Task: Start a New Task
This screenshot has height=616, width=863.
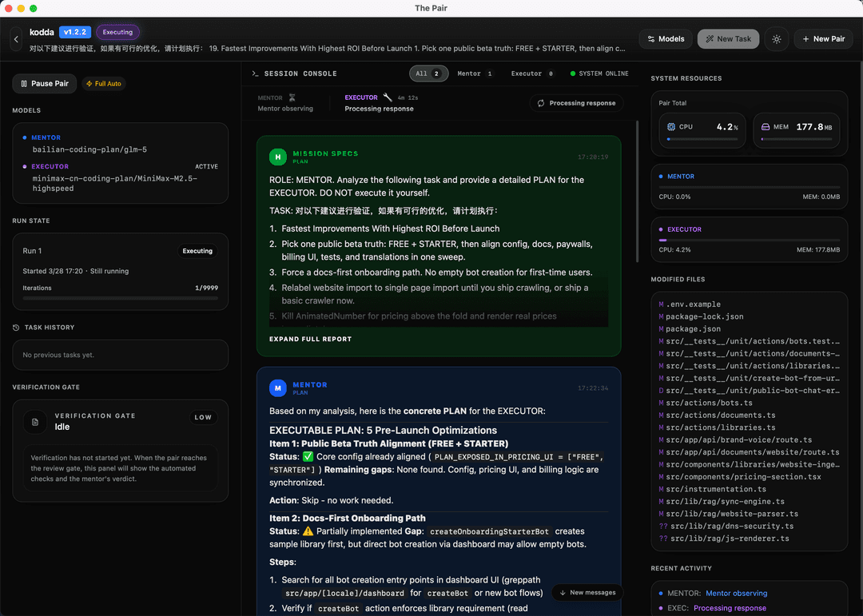Action: (x=728, y=39)
